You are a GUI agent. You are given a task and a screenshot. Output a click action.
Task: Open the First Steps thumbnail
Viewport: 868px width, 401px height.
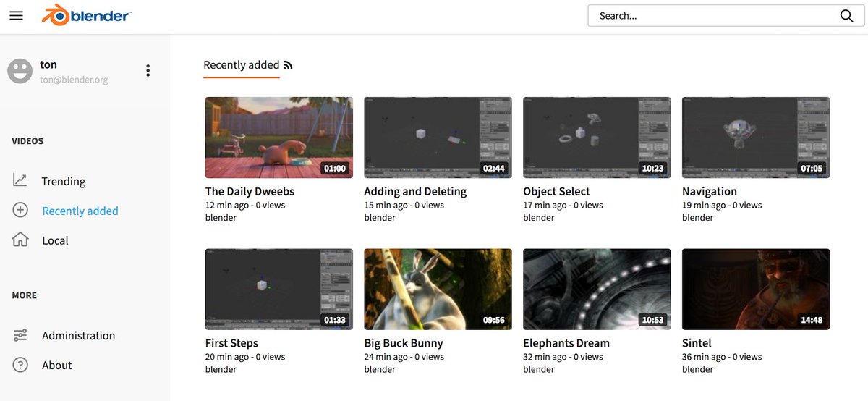point(279,290)
